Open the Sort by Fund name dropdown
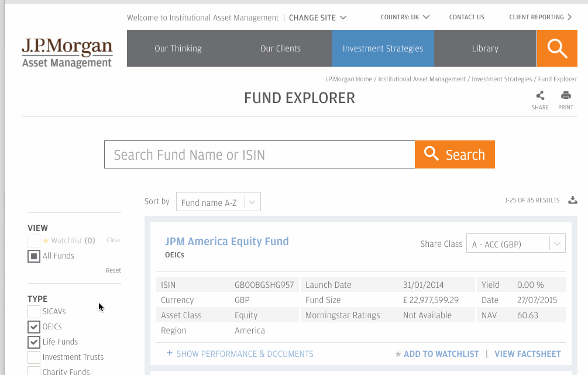Image resolution: width=588 pixels, height=375 pixels. [218, 202]
